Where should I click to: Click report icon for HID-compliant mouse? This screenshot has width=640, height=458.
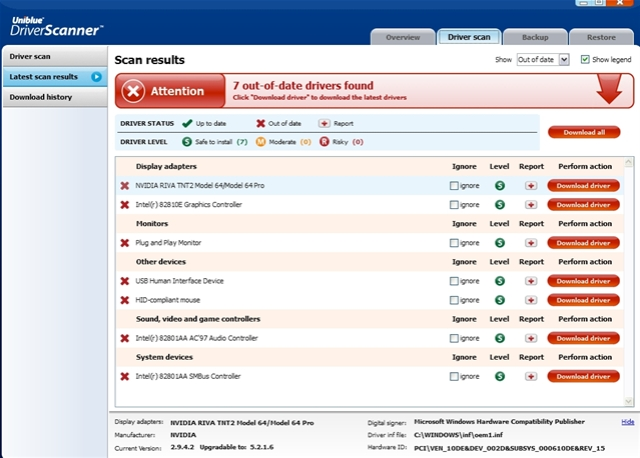[531, 300]
